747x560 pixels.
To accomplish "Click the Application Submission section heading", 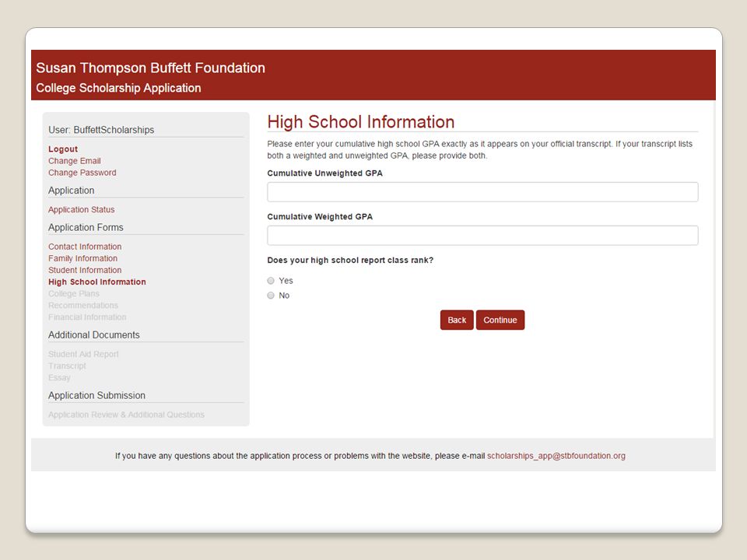I will click(x=96, y=395).
